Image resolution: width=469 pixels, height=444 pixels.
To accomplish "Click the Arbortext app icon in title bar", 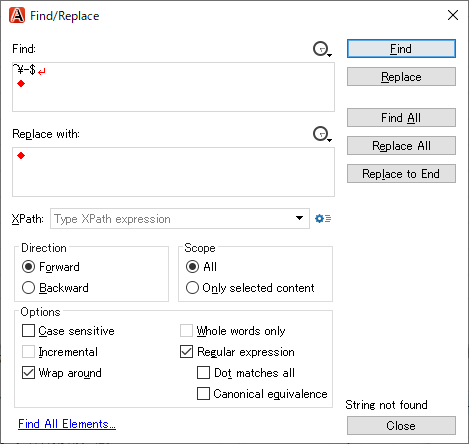I will pyautogui.click(x=17, y=15).
